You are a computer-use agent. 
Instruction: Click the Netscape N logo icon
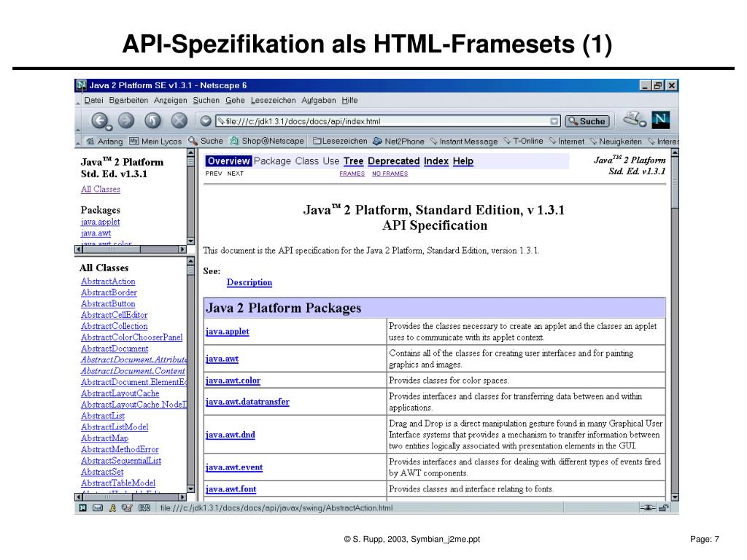pyautogui.click(x=661, y=120)
